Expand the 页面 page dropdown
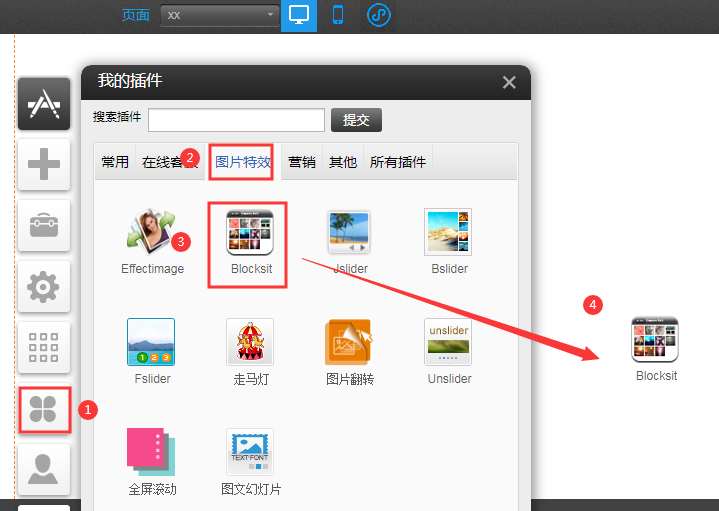The image size is (719, 511). click(219, 15)
